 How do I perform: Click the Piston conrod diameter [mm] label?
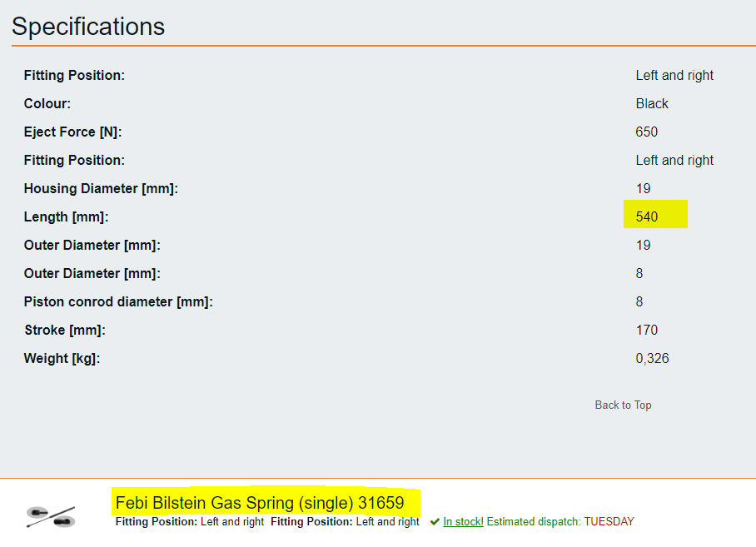point(118,301)
